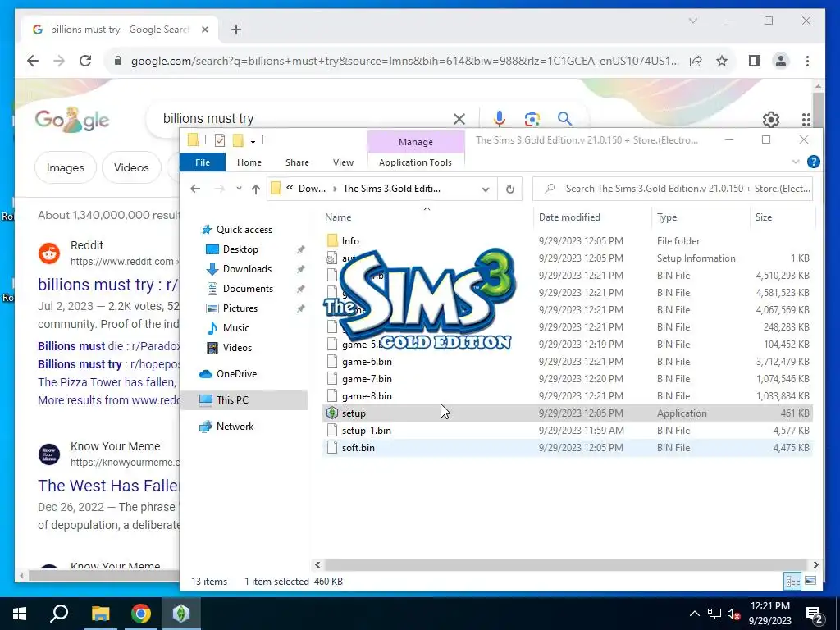Click Google search magnifier button
840x630 pixels.
tap(564, 118)
